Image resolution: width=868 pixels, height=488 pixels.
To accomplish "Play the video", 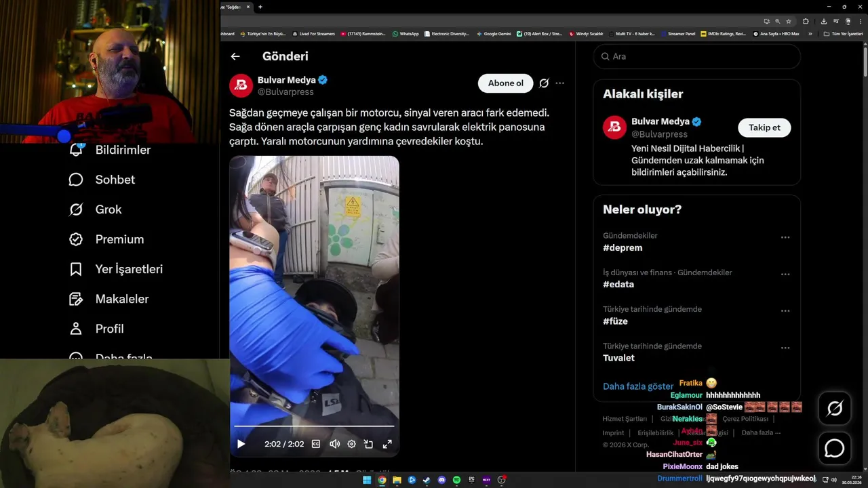I will click(241, 444).
